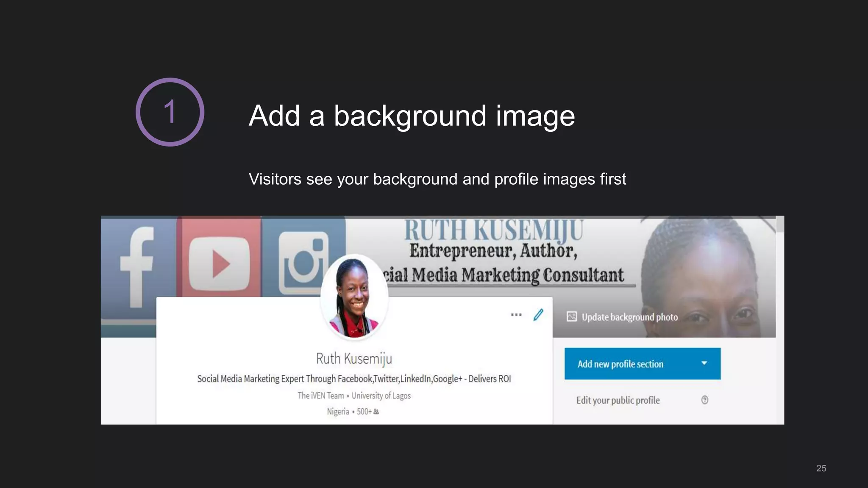
Task: Open the Add new profile section button
Action: [642, 363]
